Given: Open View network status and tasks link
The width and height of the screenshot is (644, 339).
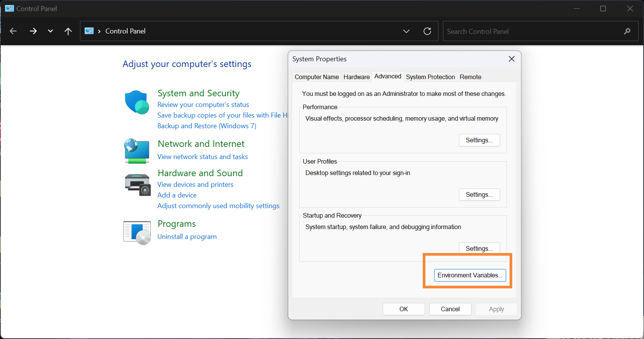Looking at the screenshot, I should tap(203, 157).
